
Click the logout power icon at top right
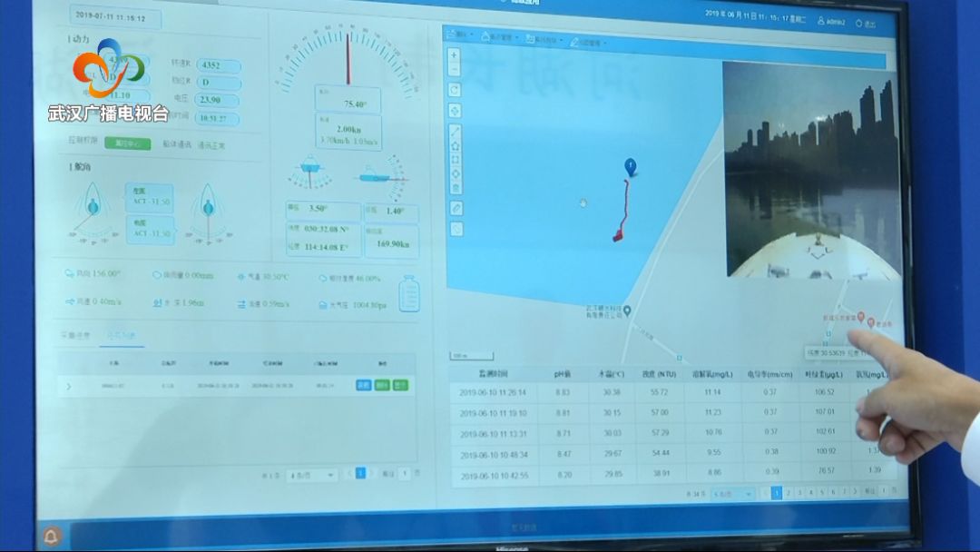(x=858, y=23)
